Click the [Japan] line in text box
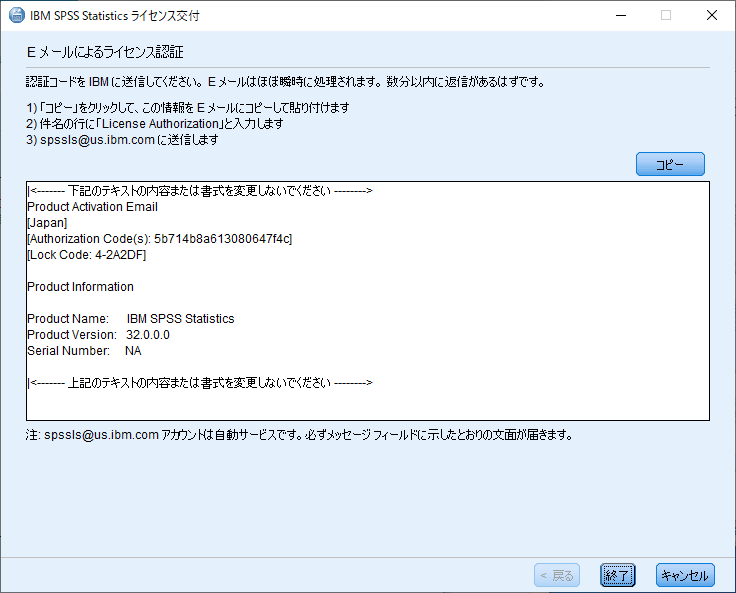Screen dimensions: 736x593 tap(47, 223)
